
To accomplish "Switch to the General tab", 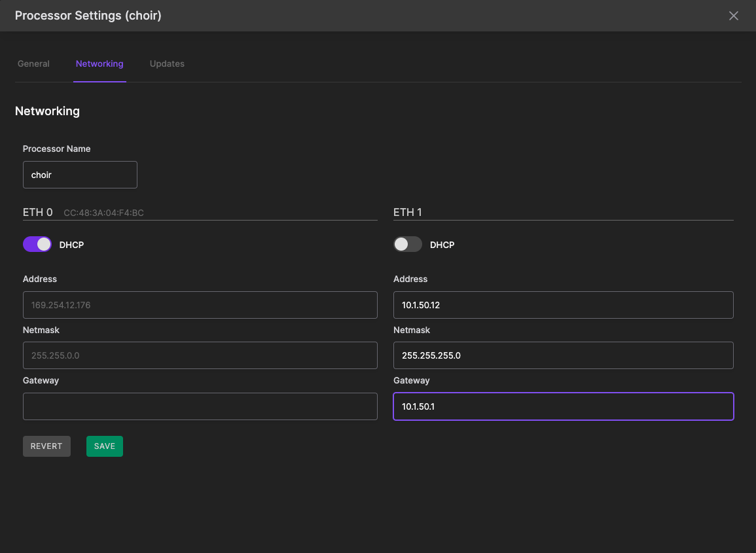I will pyautogui.click(x=33, y=63).
